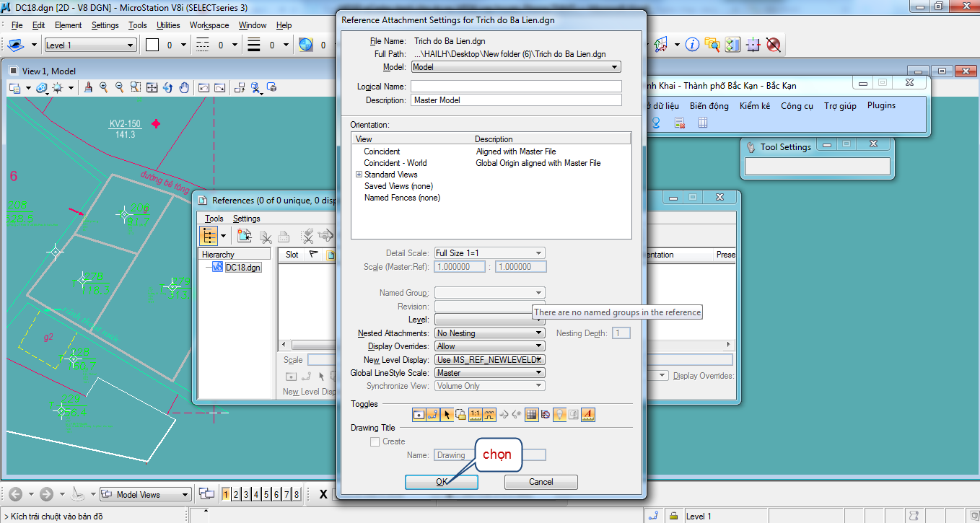Click the View Previous icon
This screenshot has height=523, width=980.
click(x=204, y=88)
